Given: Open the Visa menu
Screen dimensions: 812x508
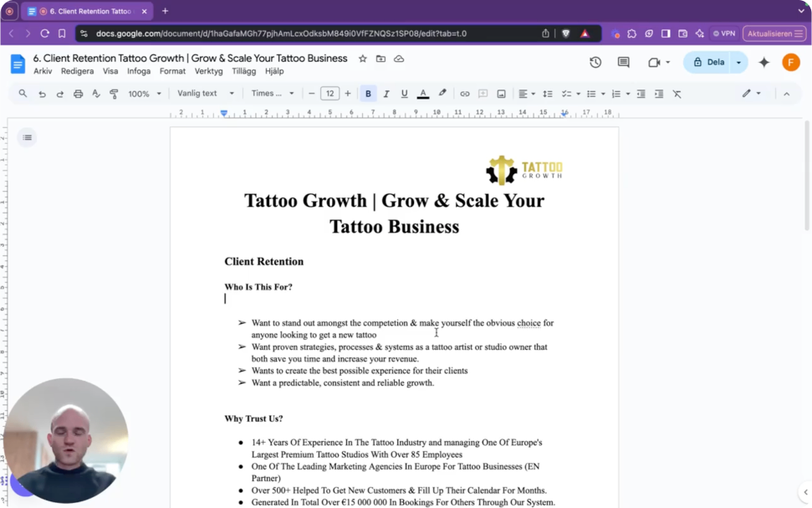Looking at the screenshot, I should coord(110,71).
